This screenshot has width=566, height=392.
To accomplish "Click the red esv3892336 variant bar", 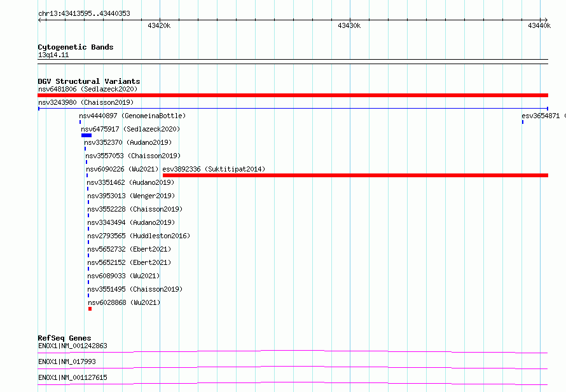I will (355, 175).
